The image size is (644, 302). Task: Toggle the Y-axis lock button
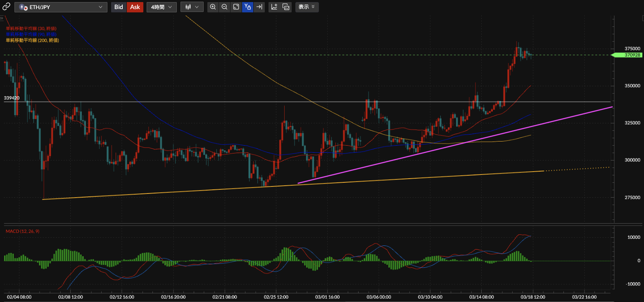[247, 7]
